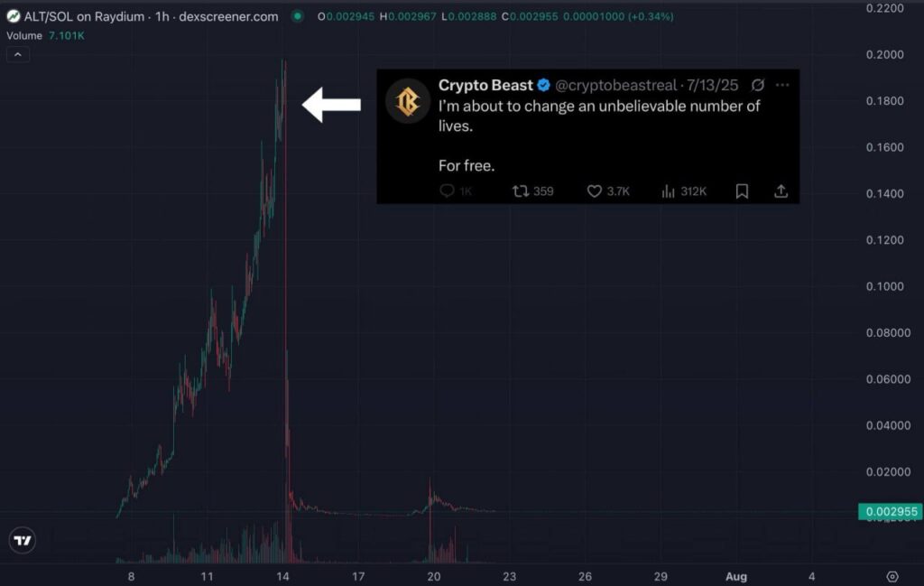Open the tweet ellipsis options menu
Image resolution: width=924 pixels, height=586 pixels.
pos(783,85)
